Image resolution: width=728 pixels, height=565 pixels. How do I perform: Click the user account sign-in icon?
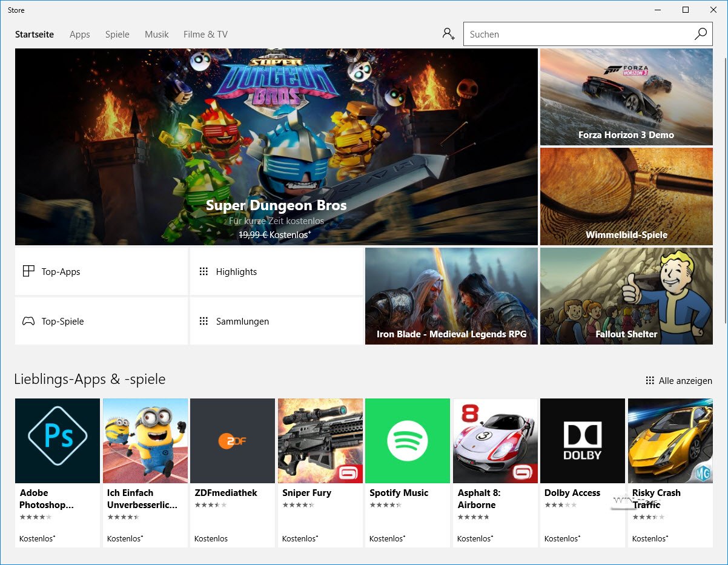pos(448,34)
